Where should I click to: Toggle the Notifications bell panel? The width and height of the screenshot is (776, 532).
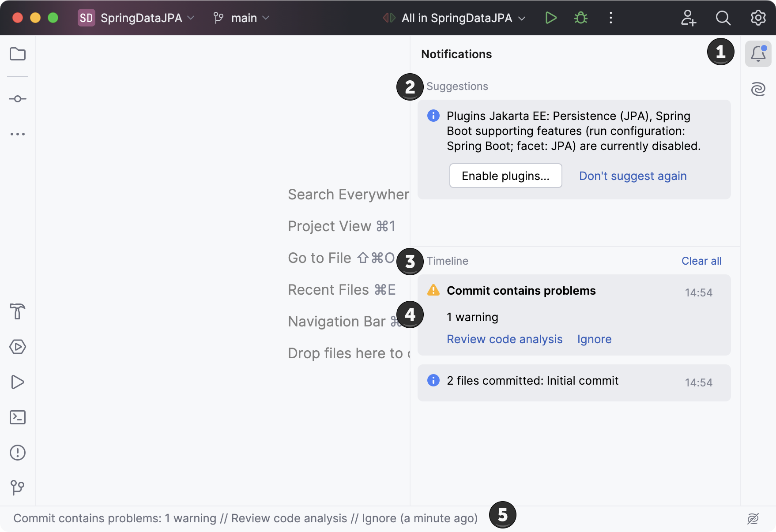tap(758, 54)
